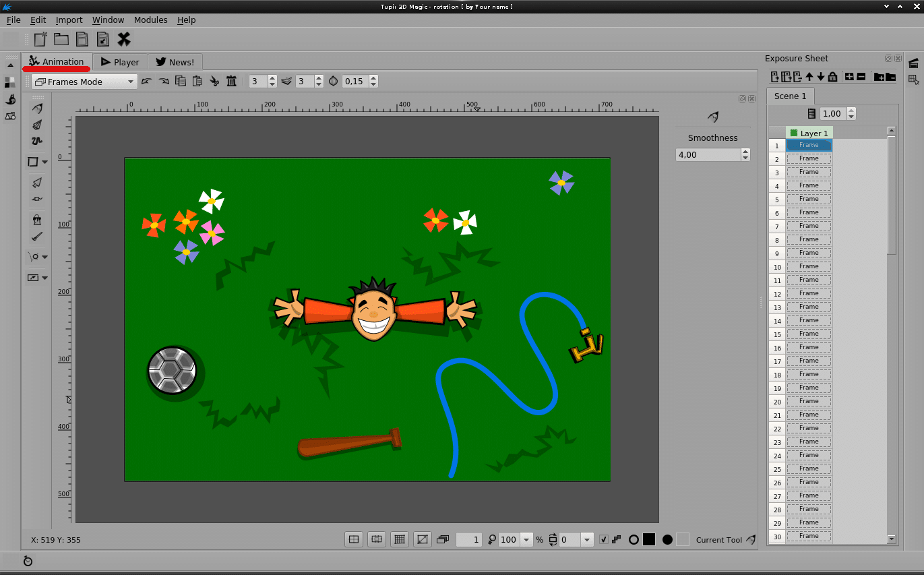The image size is (924, 575).
Task: Open the zoom percentage dropdown showing 100
Action: click(526, 539)
